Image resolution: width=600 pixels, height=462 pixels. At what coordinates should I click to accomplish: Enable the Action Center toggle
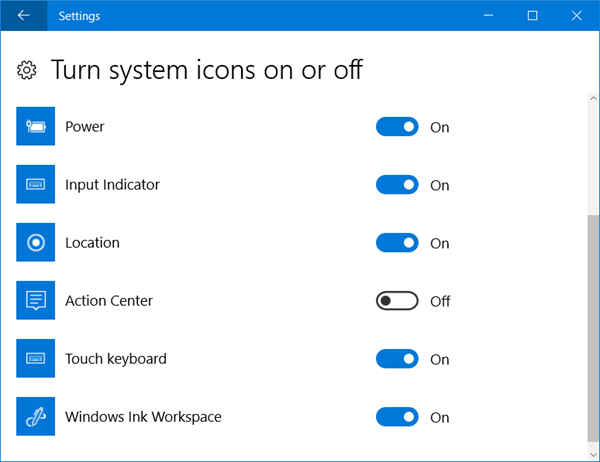[397, 301]
